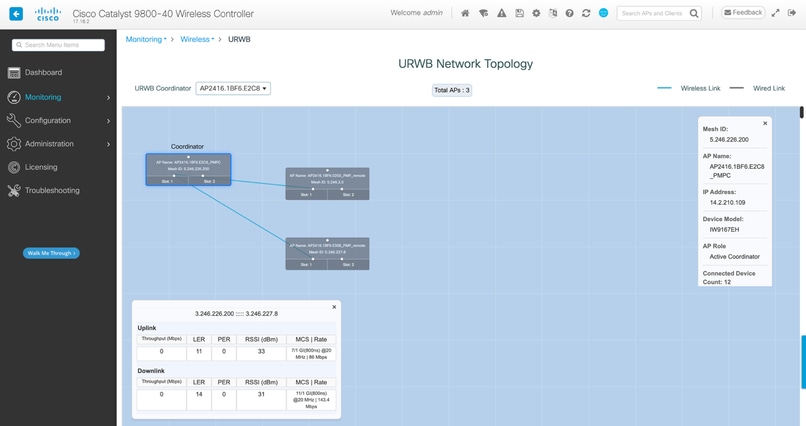Click the Walk Me Through button
The width and height of the screenshot is (806, 426).
coord(51,253)
